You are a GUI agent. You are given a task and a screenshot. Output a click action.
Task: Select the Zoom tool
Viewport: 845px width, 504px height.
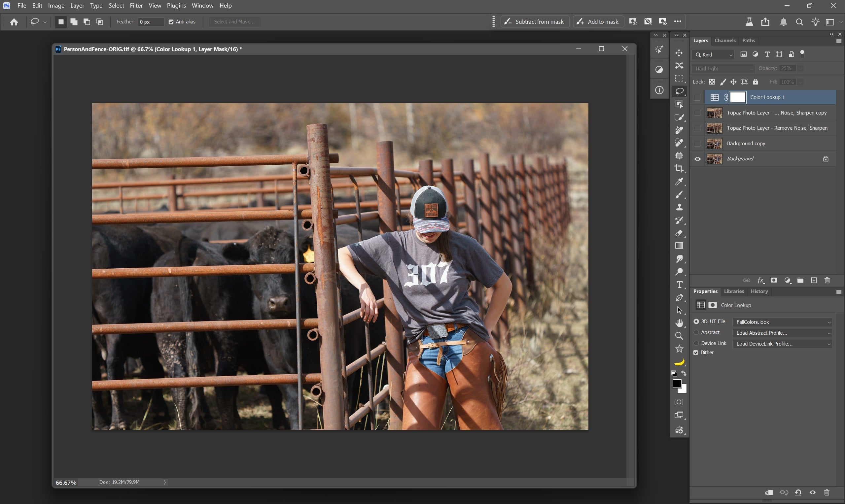pyautogui.click(x=679, y=336)
